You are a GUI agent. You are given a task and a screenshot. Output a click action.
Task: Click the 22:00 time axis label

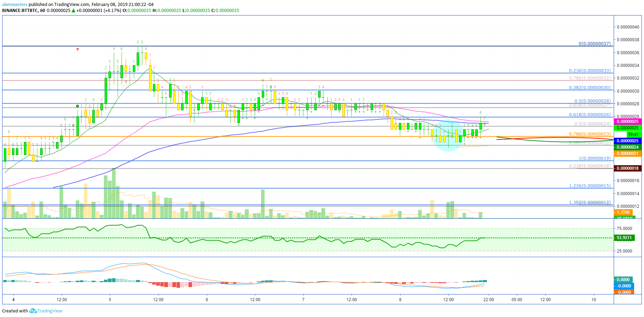tap(489, 300)
